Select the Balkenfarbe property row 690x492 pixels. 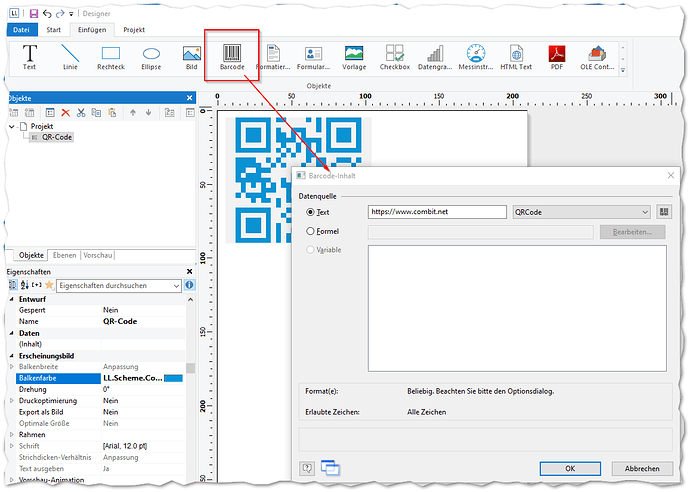[100, 378]
